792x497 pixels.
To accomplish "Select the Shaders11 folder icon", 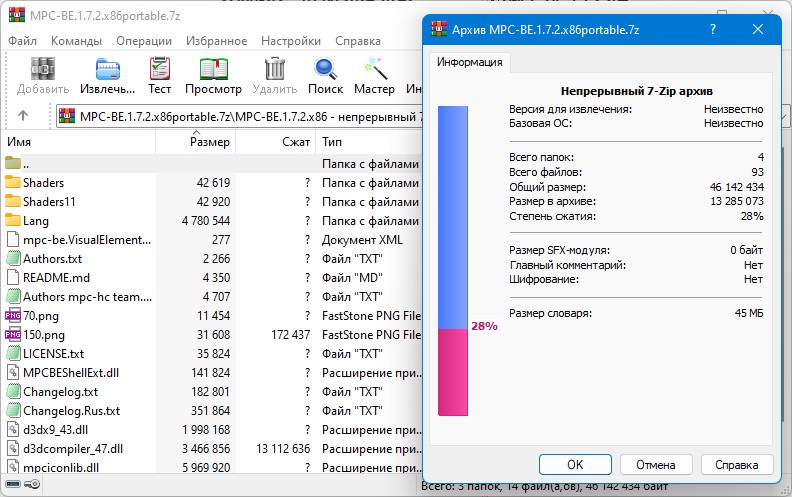I will click(x=13, y=201).
